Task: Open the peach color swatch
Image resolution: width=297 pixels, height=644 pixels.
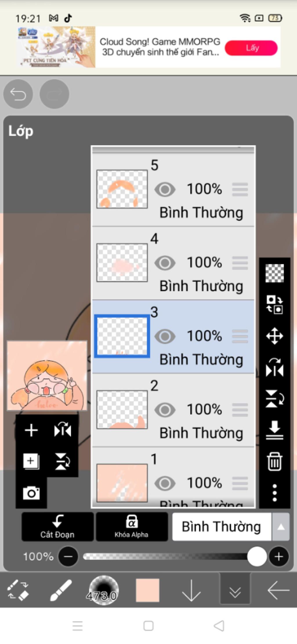Action: point(148,590)
